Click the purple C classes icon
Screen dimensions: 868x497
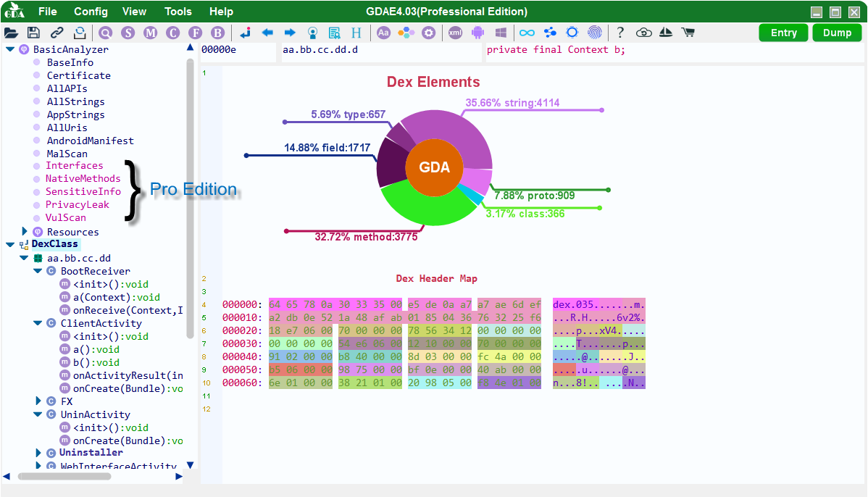tap(172, 33)
